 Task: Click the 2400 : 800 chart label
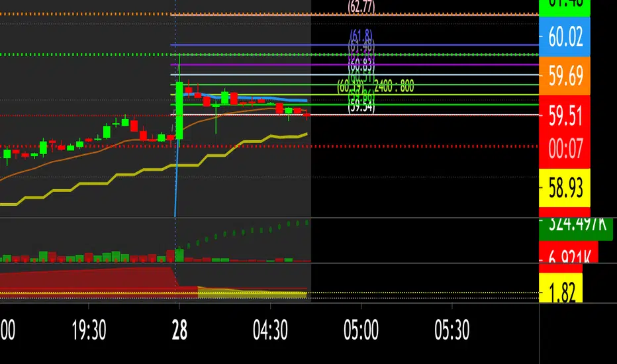click(x=394, y=86)
